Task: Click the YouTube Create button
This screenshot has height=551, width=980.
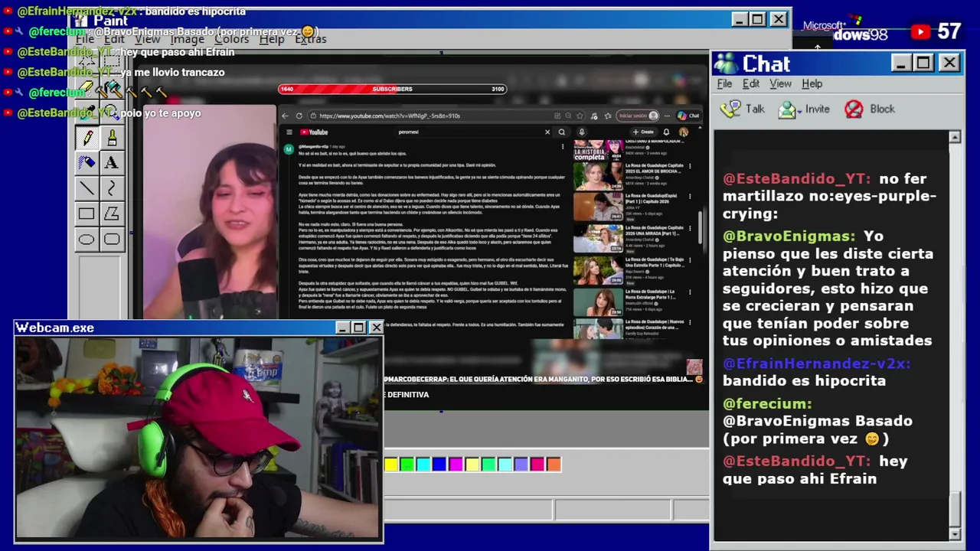Action: (x=643, y=132)
